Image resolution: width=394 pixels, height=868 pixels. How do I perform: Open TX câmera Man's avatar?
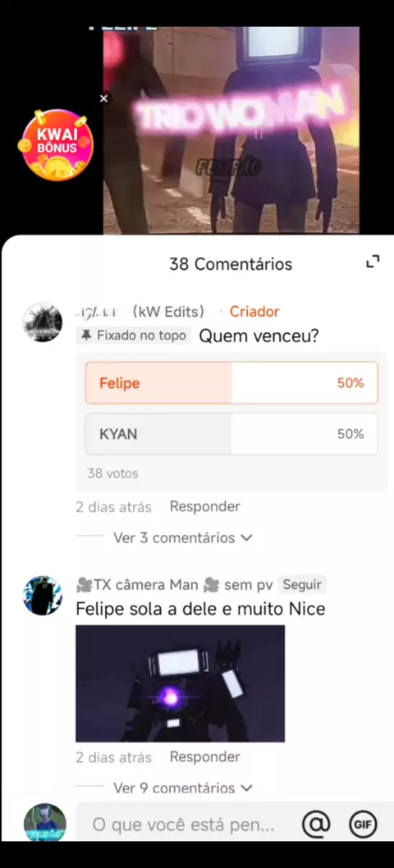(x=43, y=595)
